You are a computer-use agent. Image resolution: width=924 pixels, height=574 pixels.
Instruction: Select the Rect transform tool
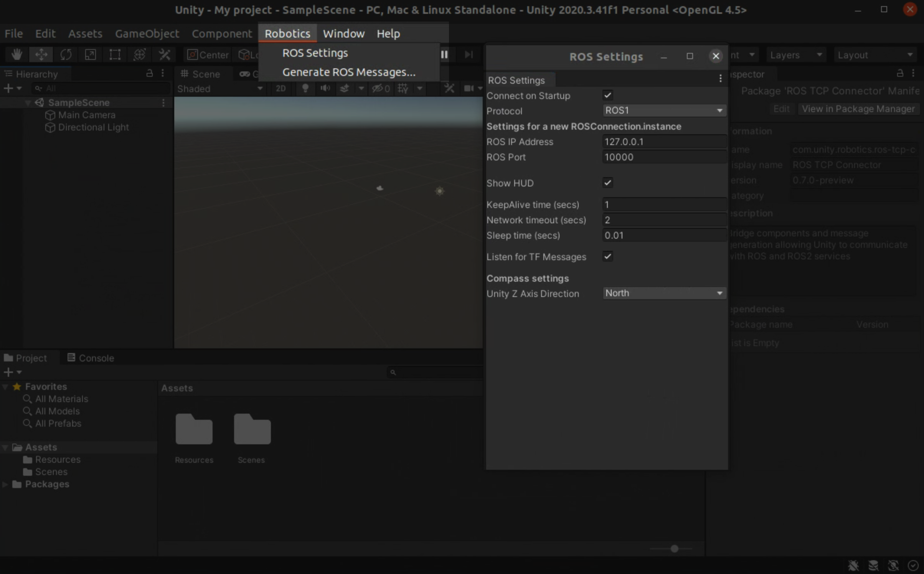click(x=115, y=54)
